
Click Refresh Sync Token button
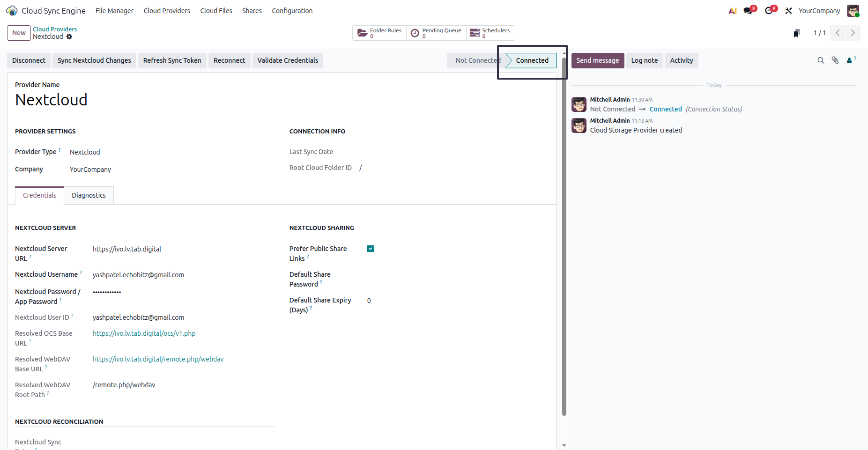coord(172,60)
